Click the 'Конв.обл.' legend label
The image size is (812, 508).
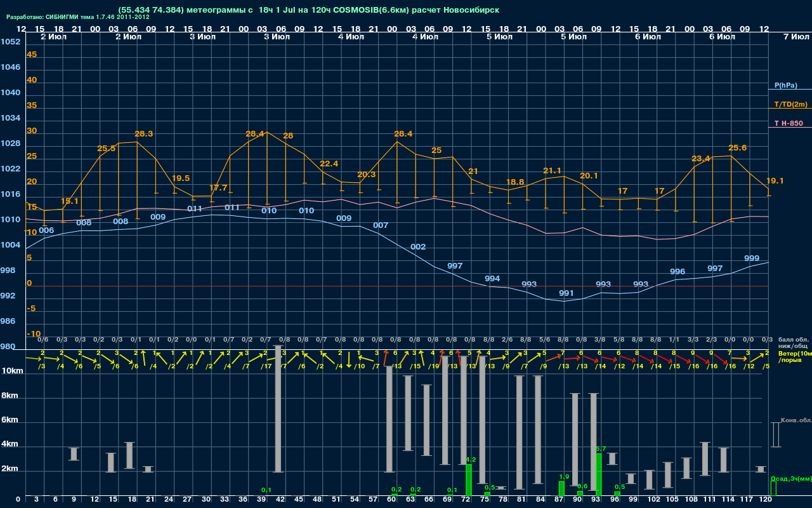[796, 420]
